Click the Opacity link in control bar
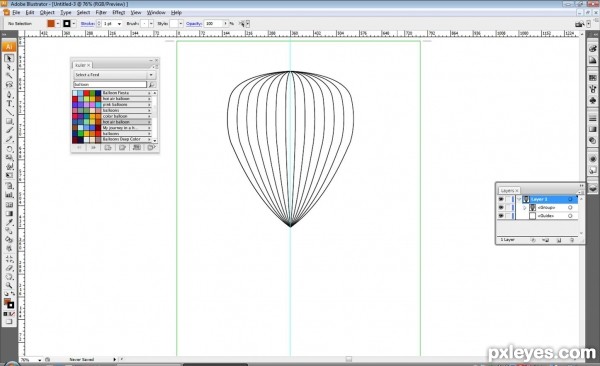The width and height of the screenshot is (600, 366). [x=194, y=24]
